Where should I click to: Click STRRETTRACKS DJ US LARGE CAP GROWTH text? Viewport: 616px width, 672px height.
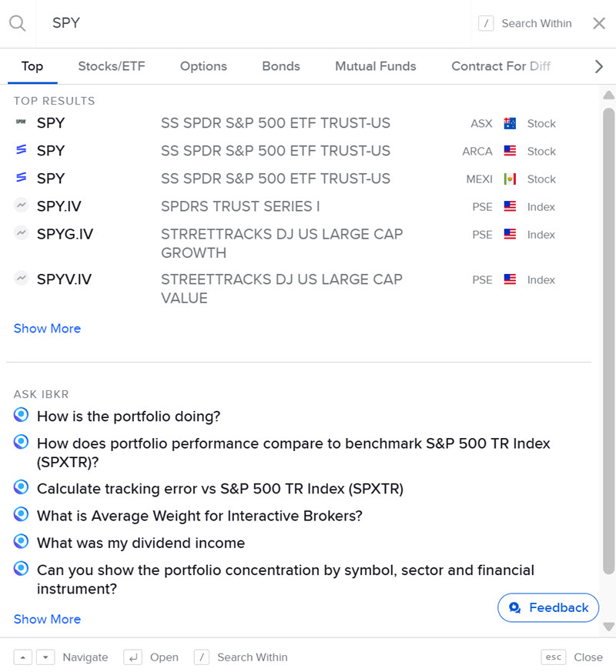coord(282,243)
